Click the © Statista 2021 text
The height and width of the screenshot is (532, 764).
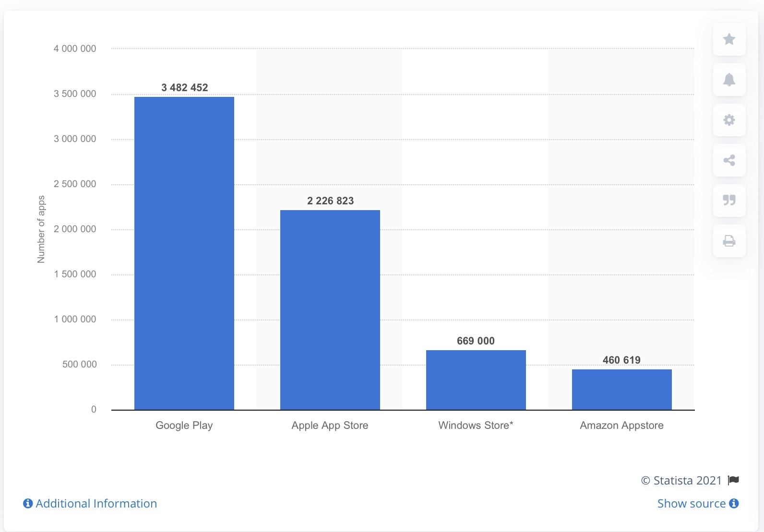pos(681,480)
